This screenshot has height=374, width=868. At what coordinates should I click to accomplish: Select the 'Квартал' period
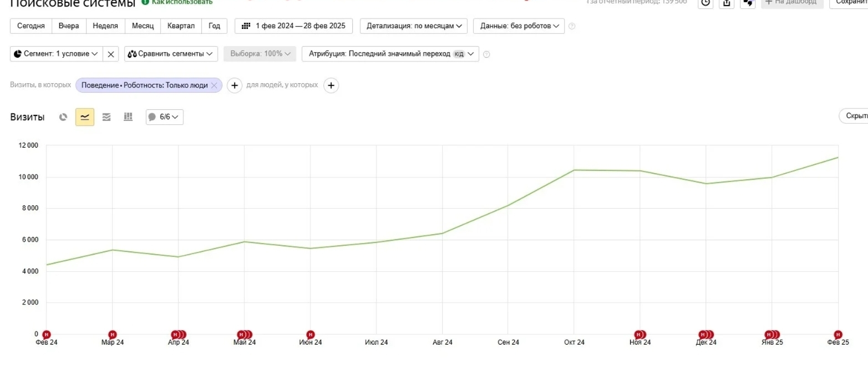pyautogui.click(x=181, y=26)
